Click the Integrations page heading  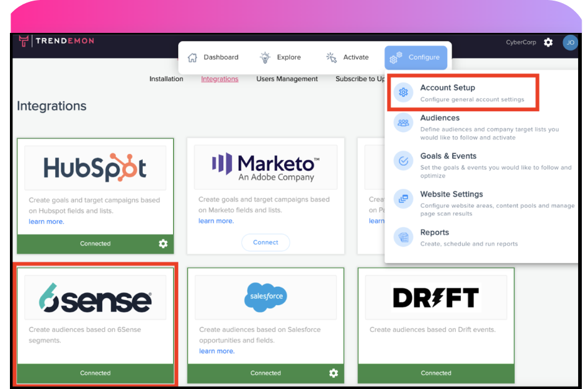pyautogui.click(x=51, y=106)
